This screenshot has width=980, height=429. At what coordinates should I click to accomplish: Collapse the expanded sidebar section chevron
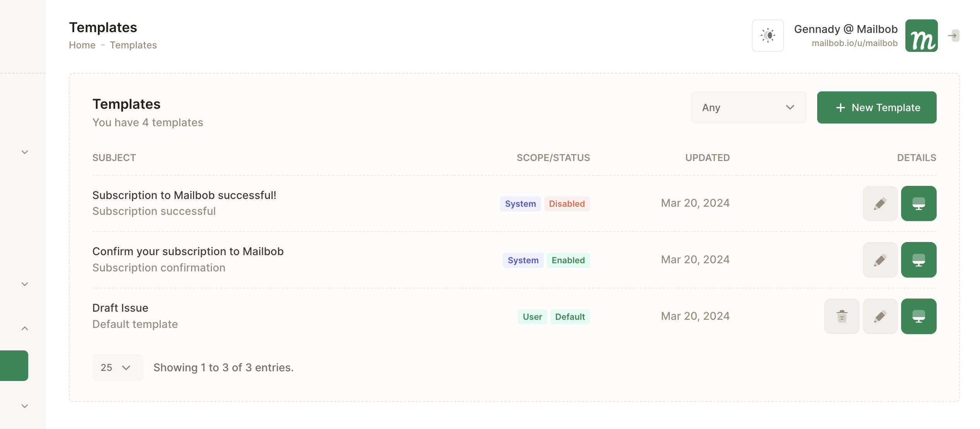tap(25, 328)
